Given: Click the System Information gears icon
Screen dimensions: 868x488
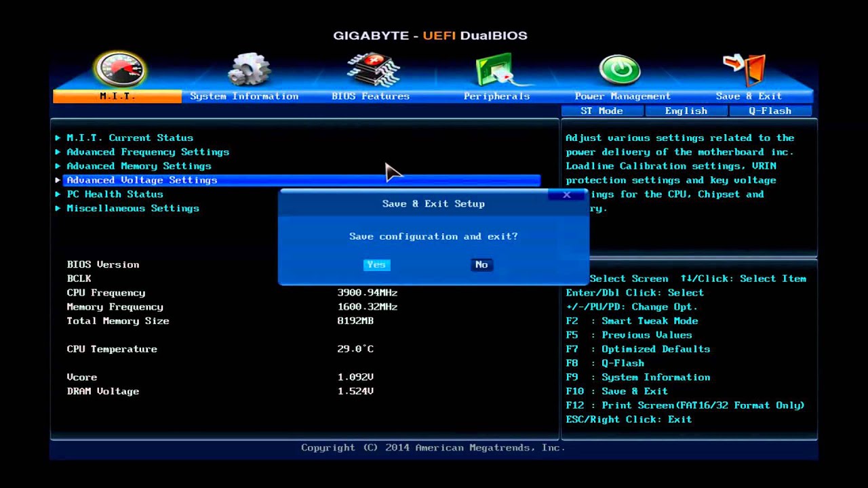Looking at the screenshot, I should 249,70.
